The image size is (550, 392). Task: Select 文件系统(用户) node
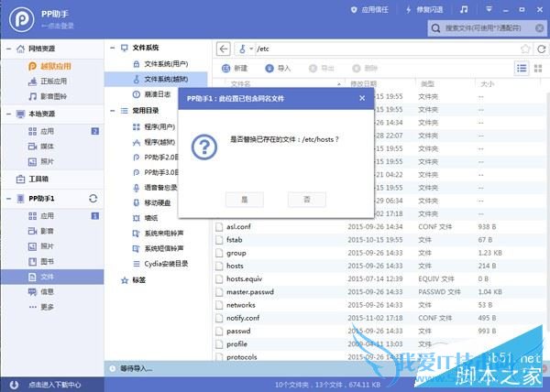[160, 64]
